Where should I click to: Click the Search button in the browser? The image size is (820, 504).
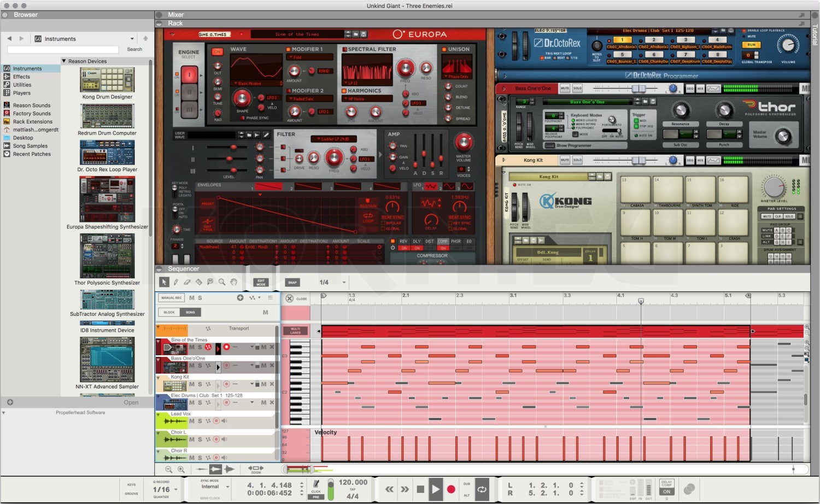(134, 49)
